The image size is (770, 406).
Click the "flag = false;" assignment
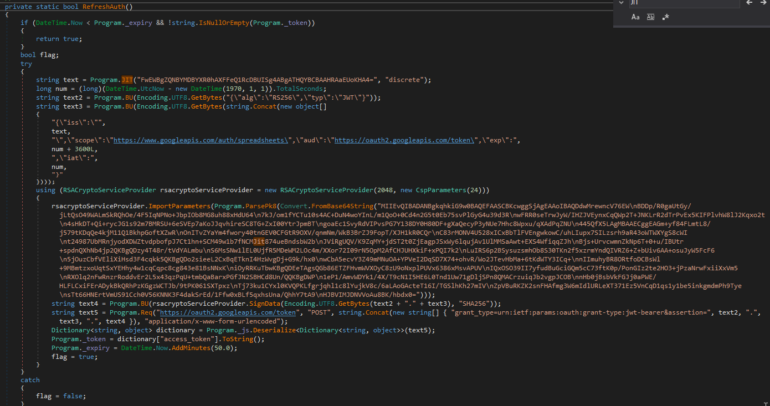(x=61, y=396)
